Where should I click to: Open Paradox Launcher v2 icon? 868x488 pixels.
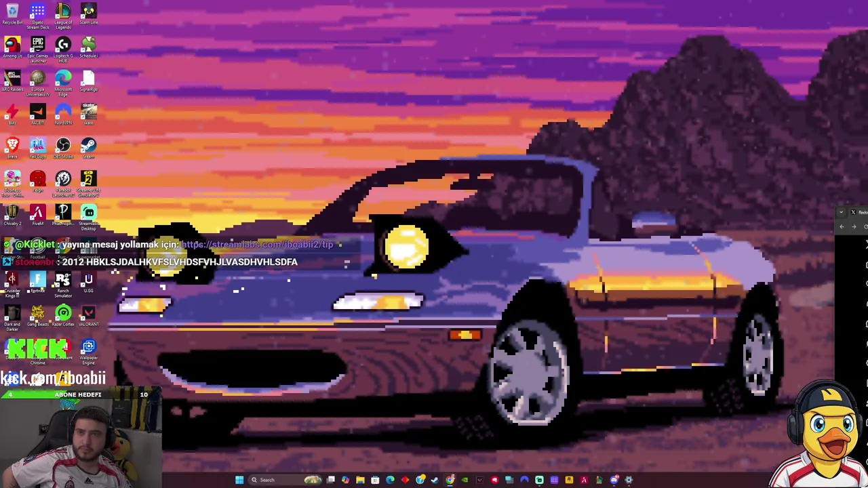(x=63, y=183)
